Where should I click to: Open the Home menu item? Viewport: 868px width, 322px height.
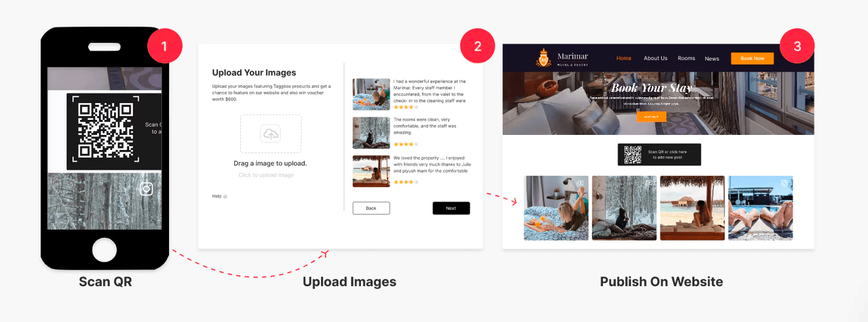coord(624,59)
